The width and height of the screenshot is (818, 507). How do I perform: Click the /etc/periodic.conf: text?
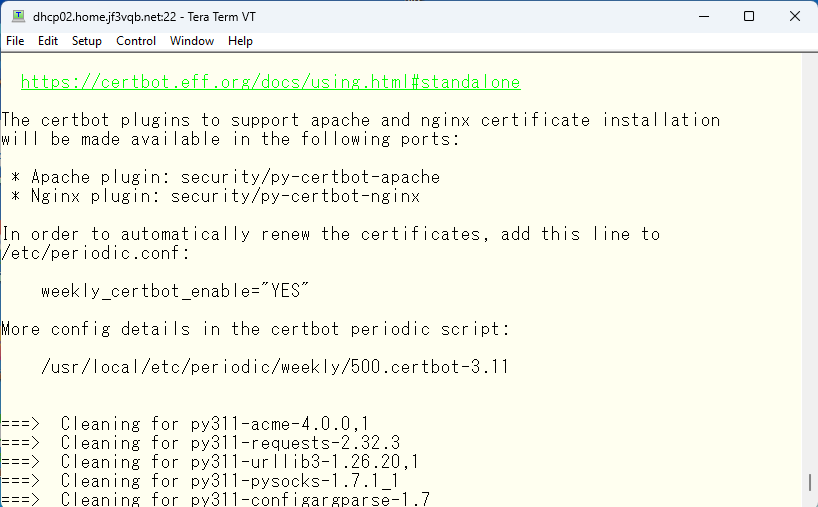click(x=95, y=253)
